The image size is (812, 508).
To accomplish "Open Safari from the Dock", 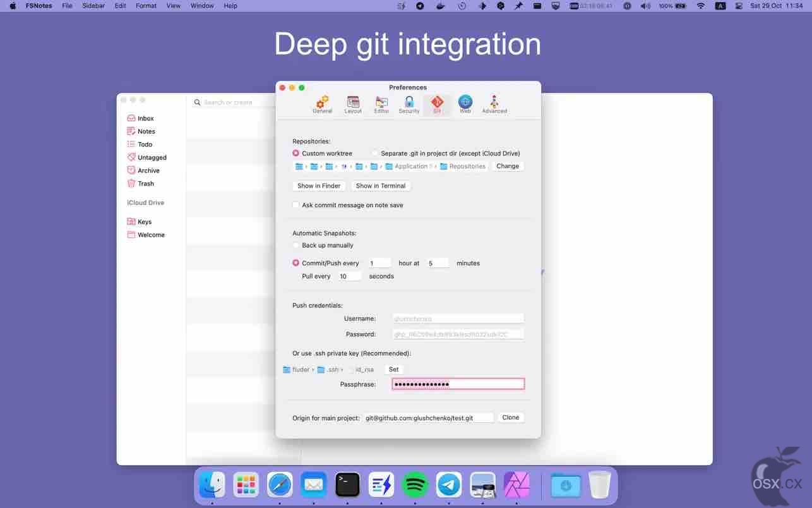I will pos(280,485).
